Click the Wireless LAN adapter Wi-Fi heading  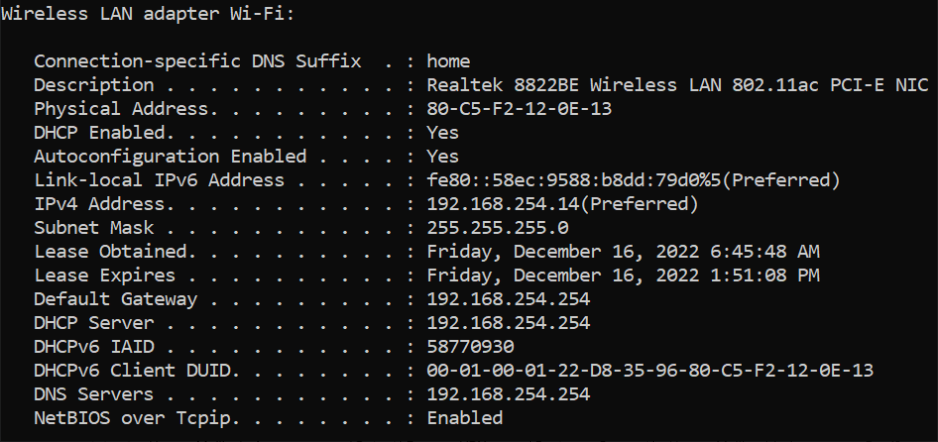point(148,14)
